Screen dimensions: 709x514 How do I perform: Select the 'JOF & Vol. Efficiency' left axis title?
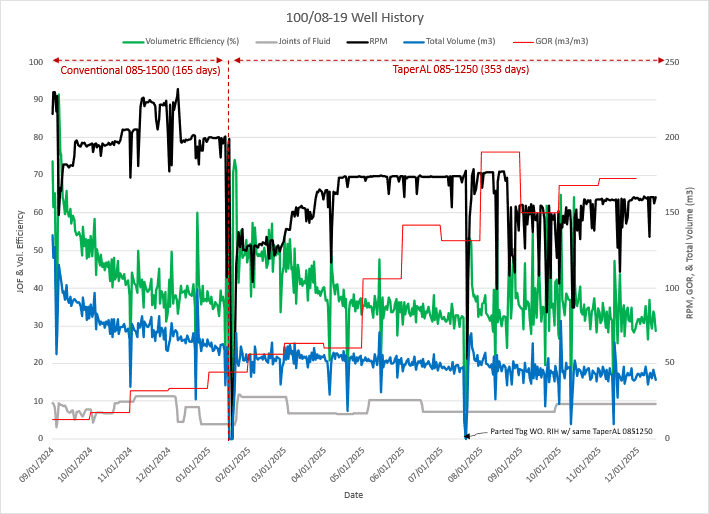pos(18,250)
